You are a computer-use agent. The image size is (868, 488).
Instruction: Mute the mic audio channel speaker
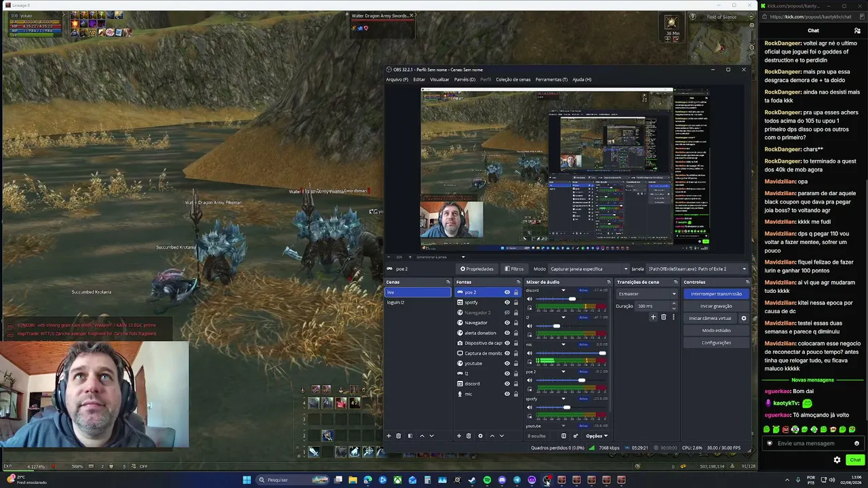click(530, 353)
